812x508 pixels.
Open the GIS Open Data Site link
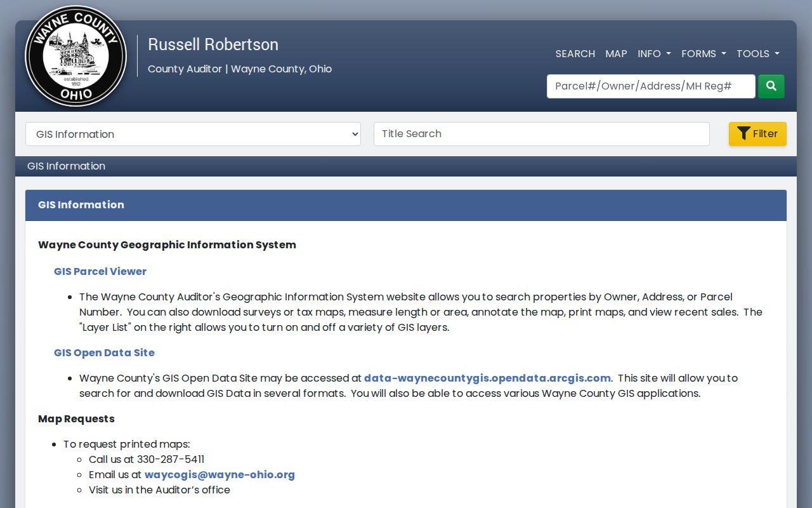click(104, 352)
